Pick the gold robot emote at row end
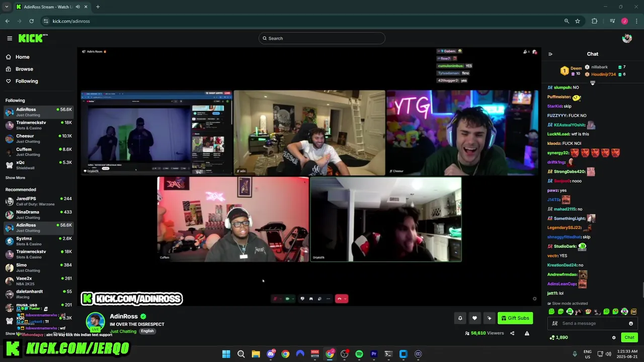This screenshot has height=362, width=644. coord(633,312)
